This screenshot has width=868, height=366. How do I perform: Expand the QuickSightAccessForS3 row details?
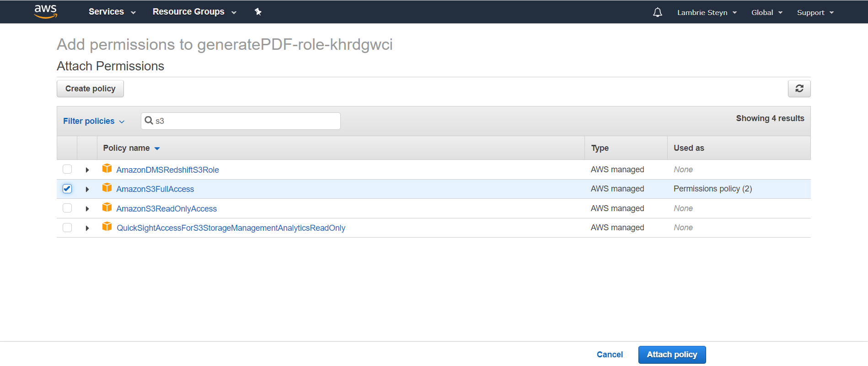(x=87, y=228)
